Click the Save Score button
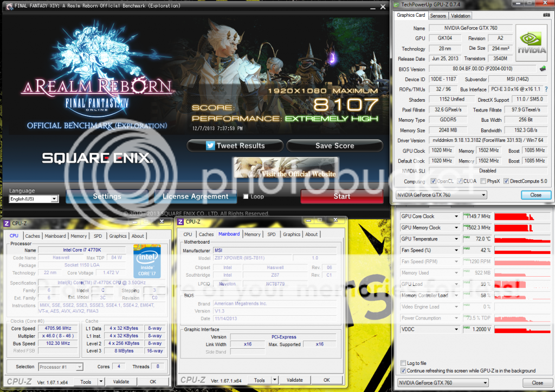This screenshot has height=392, width=555. [x=334, y=146]
